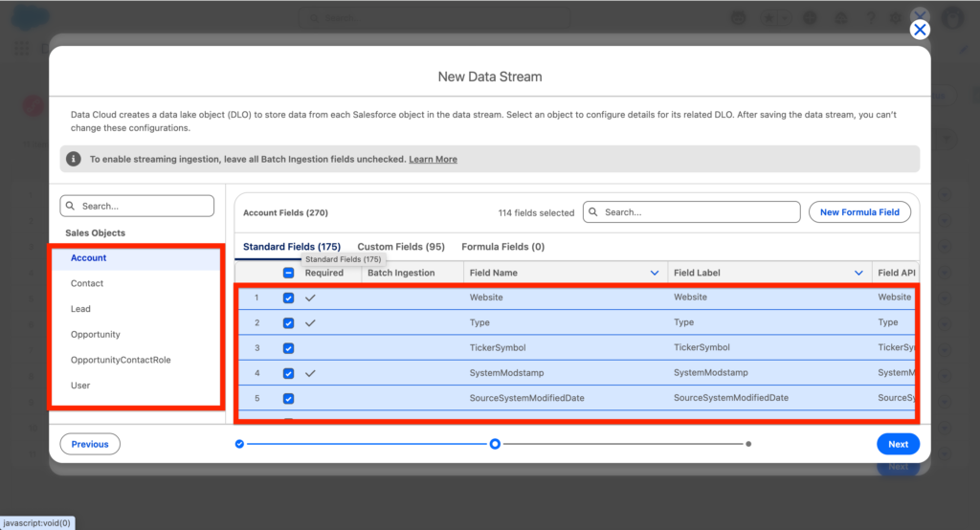Close the New Data Stream dialog
The image size is (980, 530).
920,30
